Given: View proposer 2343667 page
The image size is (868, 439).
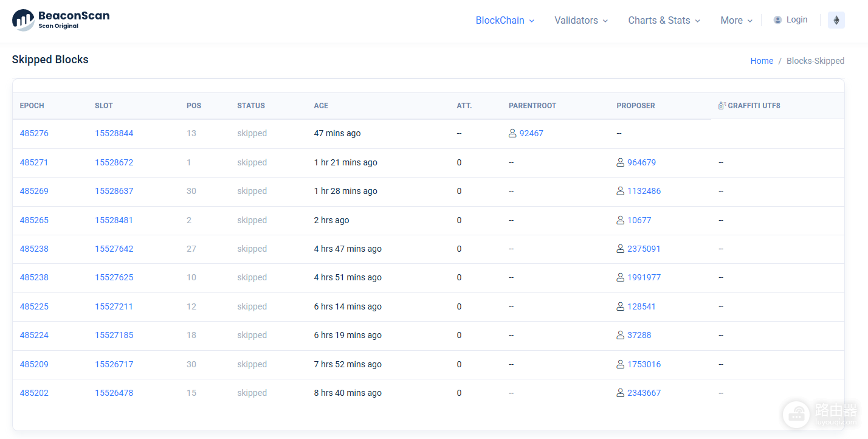Looking at the screenshot, I should click(644, 393).
